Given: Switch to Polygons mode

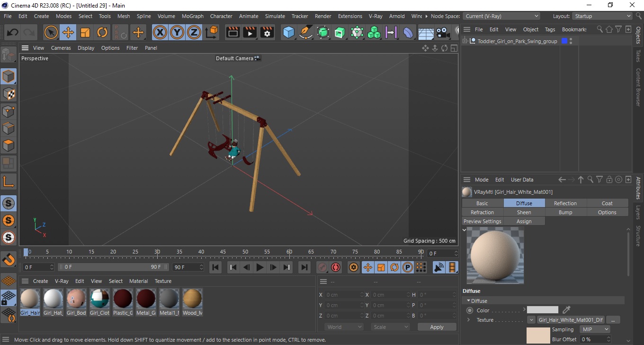Looking at the screenshot, I should coord(9,146).
